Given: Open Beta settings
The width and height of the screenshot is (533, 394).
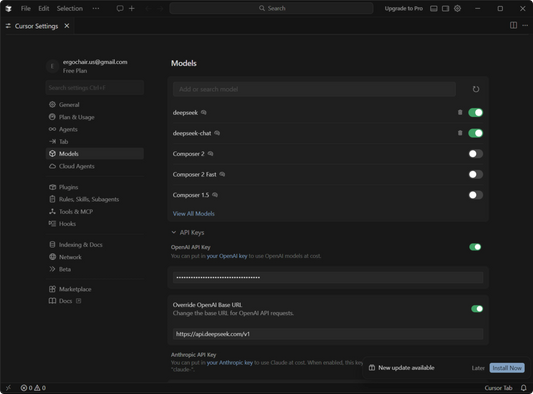Looking at the screenshot, I should pyautogui.click(x=94, y=269).
